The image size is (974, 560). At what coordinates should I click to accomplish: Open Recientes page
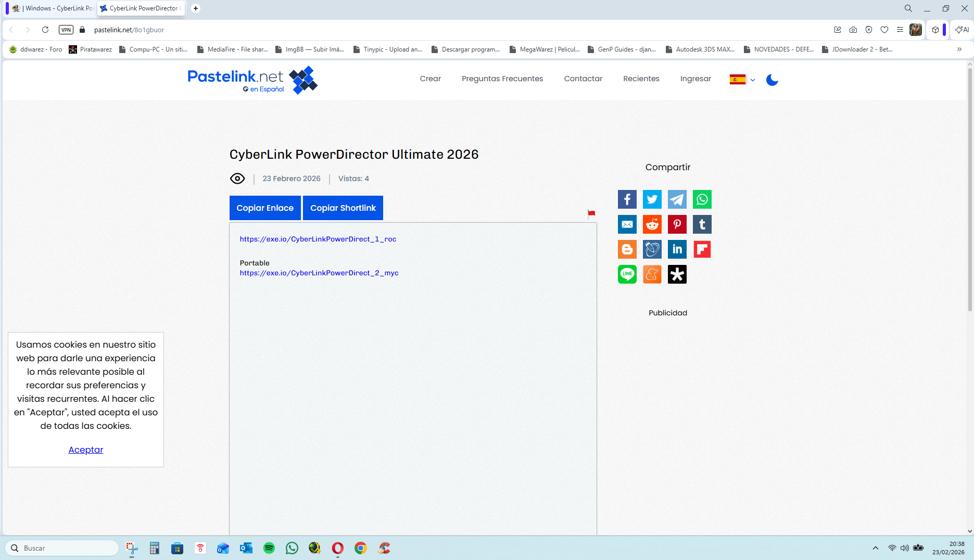tap(641, 79)
